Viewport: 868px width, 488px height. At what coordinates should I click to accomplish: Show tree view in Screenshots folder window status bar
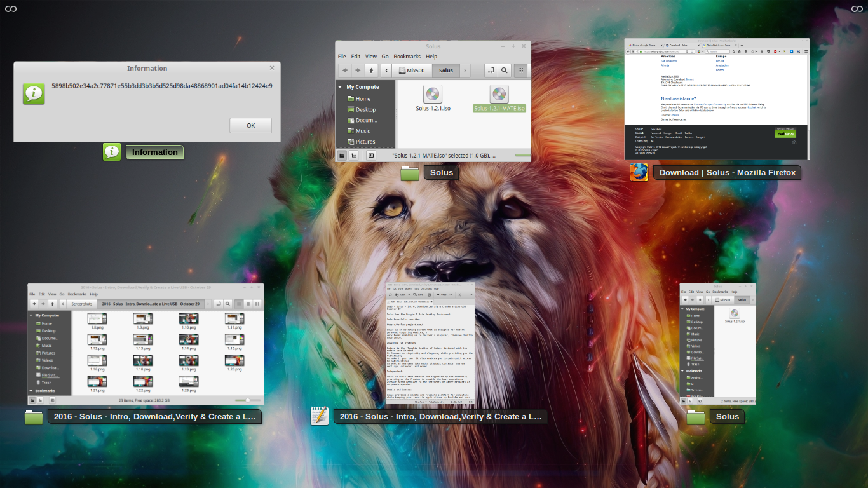40,400
